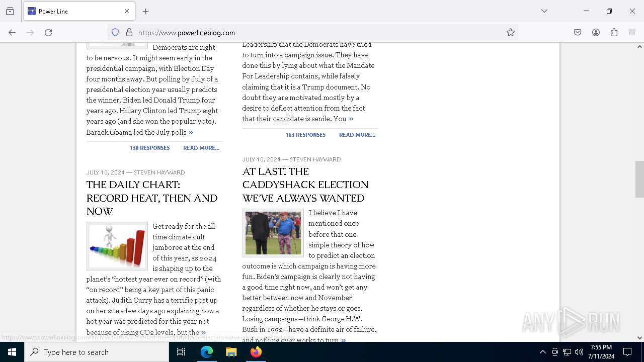Close the Power Line tab
644x362 pixels.
[x=127, y=11]
